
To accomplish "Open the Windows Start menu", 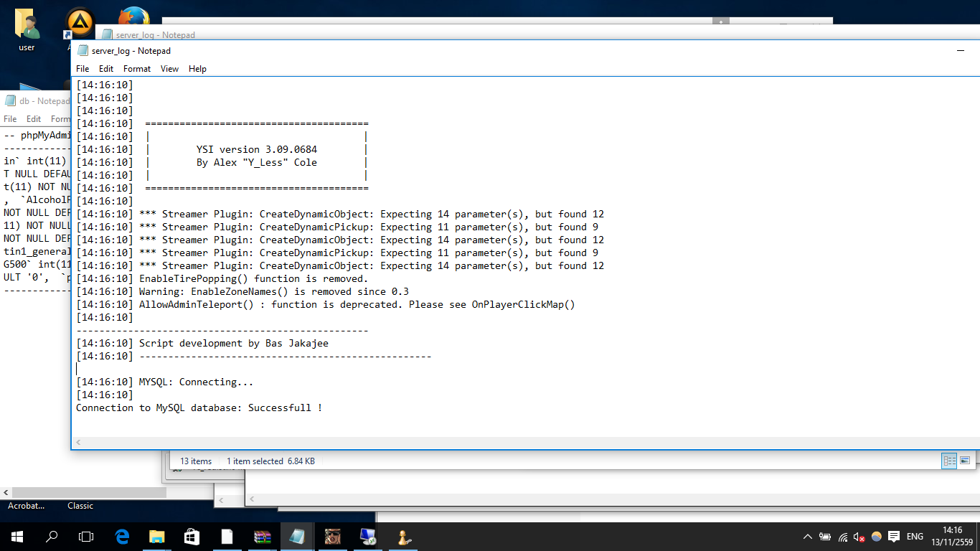I will (x=17, y=536).
